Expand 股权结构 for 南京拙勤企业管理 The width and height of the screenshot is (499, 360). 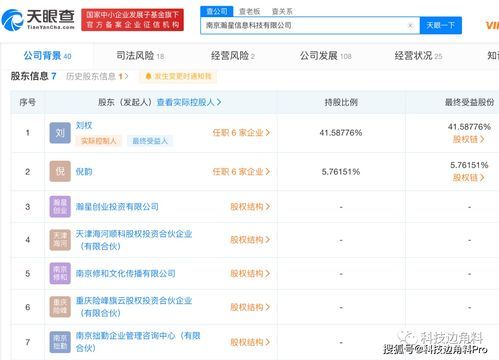(x=250, y=342)
